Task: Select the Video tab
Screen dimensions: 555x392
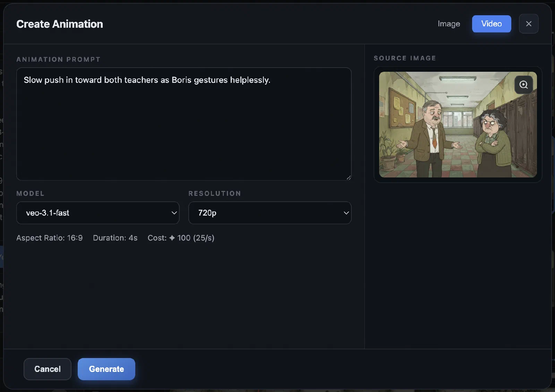Action: (492, 24)
